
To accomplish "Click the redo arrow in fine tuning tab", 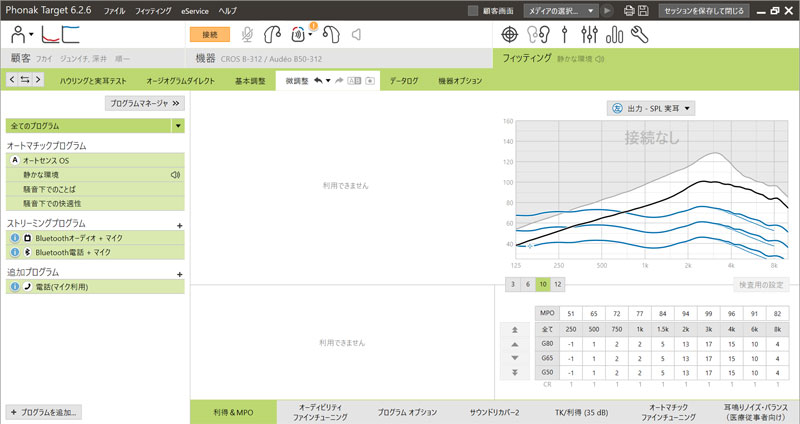I will point(339,81).
